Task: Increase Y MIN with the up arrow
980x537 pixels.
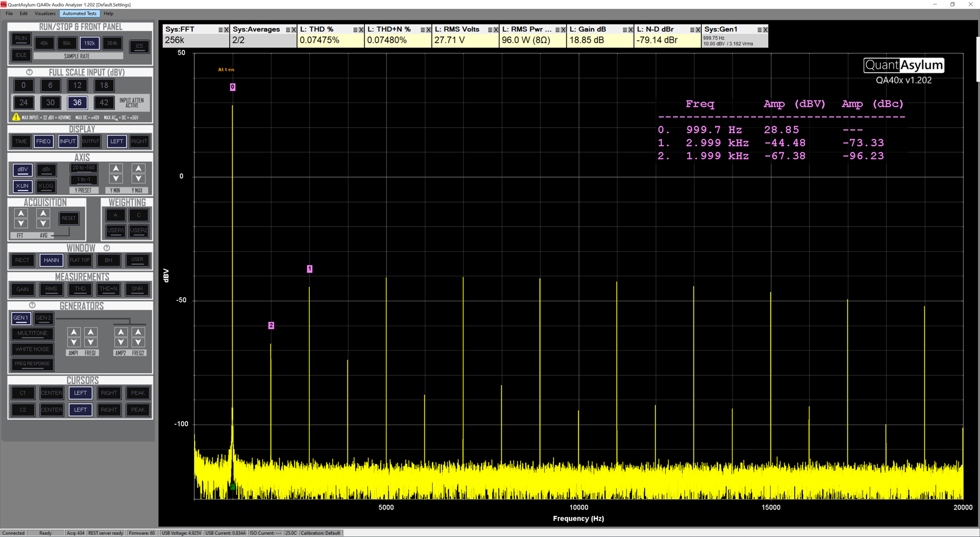Action: [116, 169]
